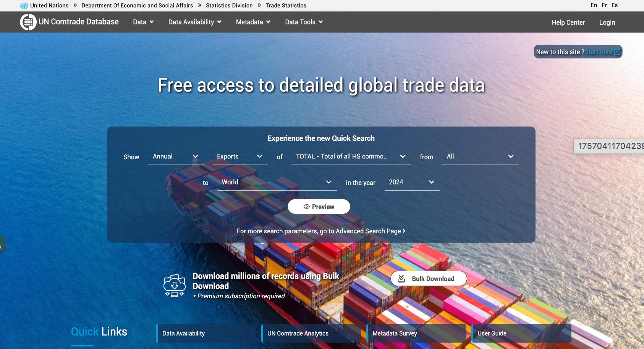Open the Annual frequency dropdown
This screenshot has width=644, height=349.
click(175, 157)
